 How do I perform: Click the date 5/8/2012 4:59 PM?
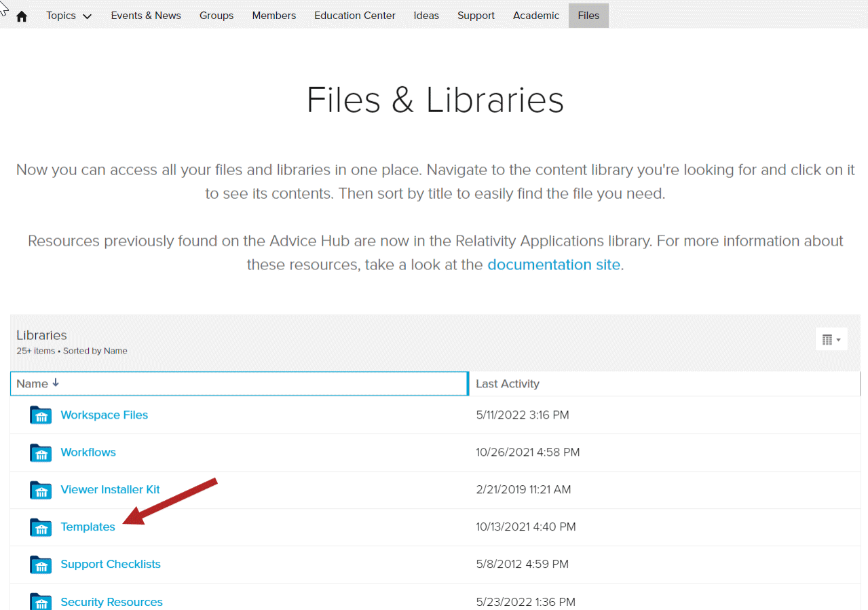pos(523,564)
